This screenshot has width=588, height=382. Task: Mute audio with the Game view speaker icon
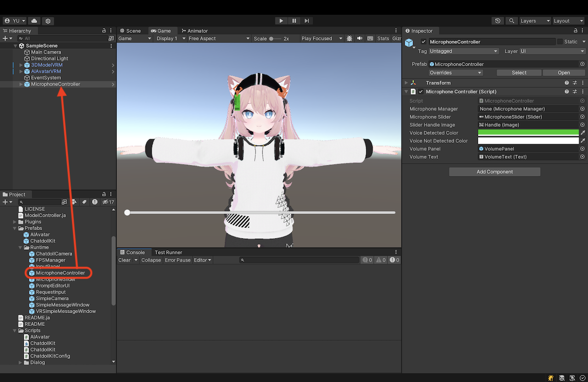360,39
